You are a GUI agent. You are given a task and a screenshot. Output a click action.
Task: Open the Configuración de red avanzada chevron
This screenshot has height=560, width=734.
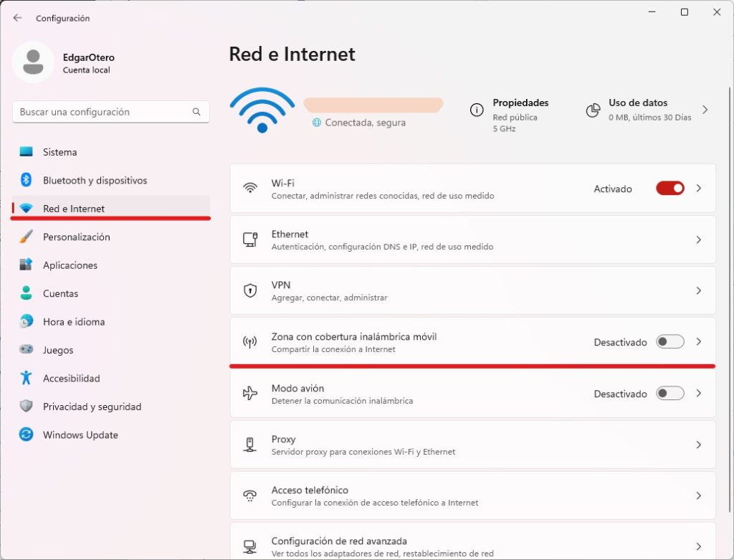pos(698,546)
